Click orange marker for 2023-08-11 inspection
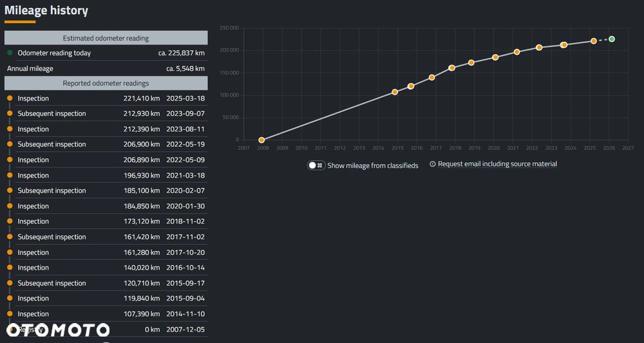Image resolution: width=644 pixels, height=343 pixels. [10, 129]
